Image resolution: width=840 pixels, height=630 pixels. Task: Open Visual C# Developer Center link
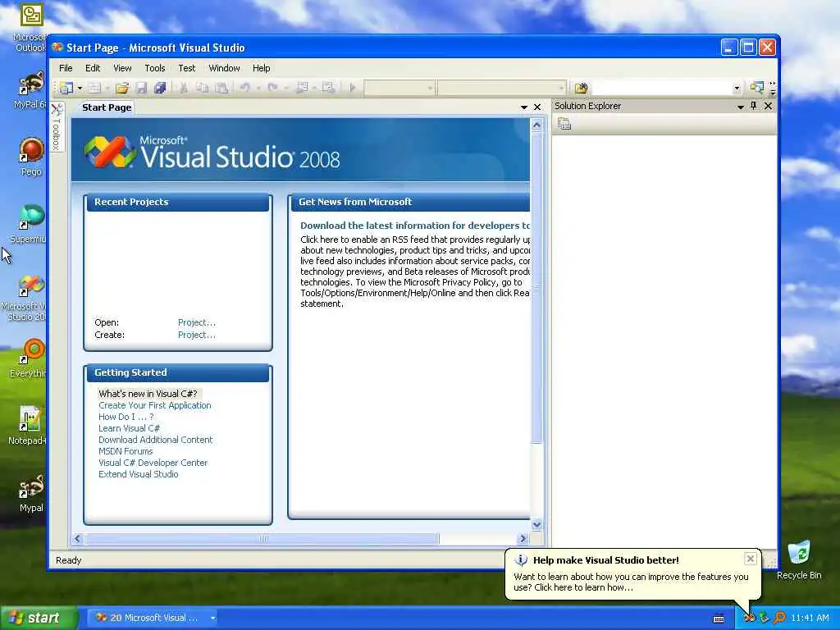tap(153, 463)
